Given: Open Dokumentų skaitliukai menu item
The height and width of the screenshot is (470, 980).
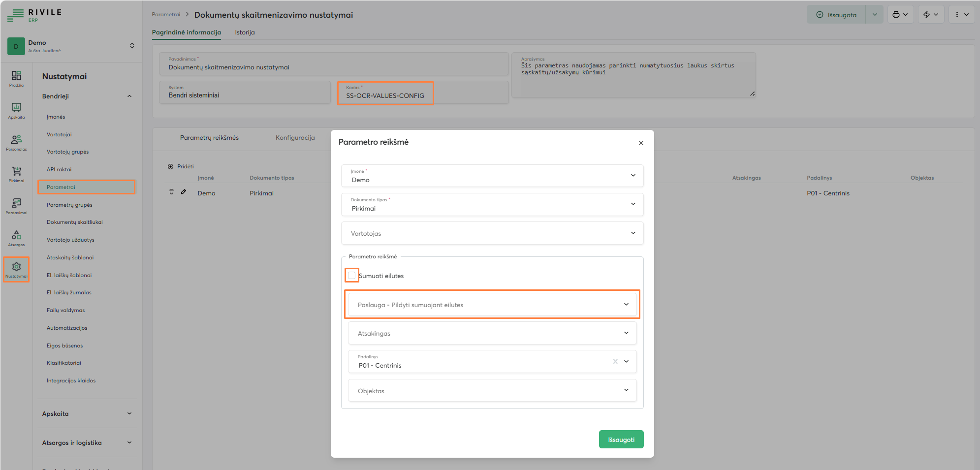Looking at the screenshot, I should pos(75,222).
